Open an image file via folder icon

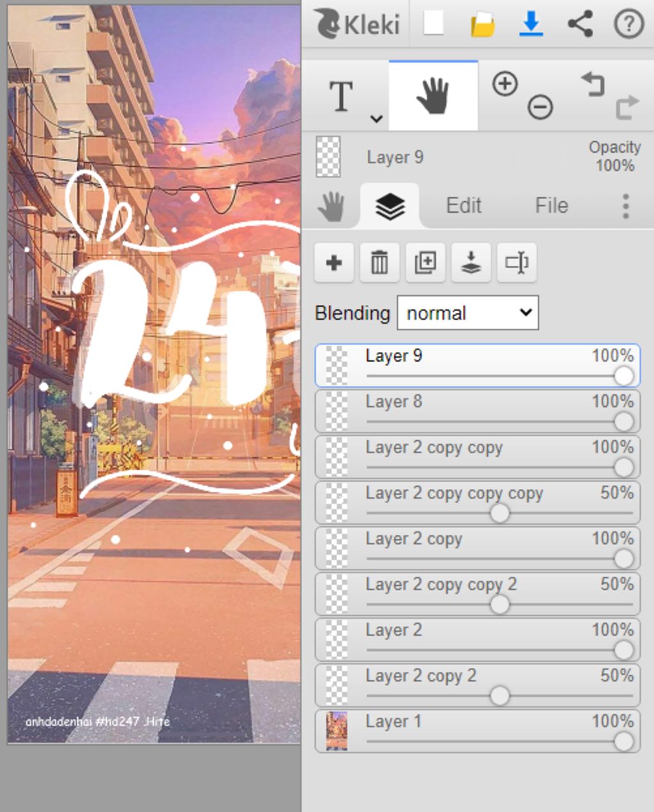(x=483, y=25)
